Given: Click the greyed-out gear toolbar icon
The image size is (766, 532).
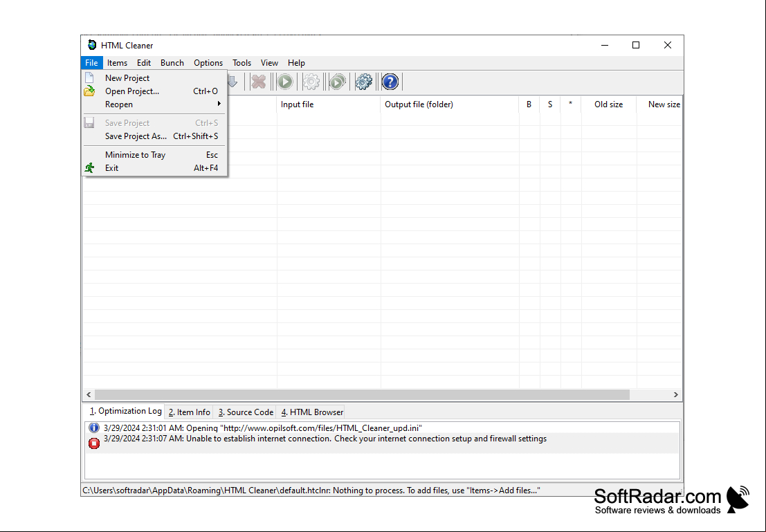Looking at the screenshot, I should pos(311,82).
